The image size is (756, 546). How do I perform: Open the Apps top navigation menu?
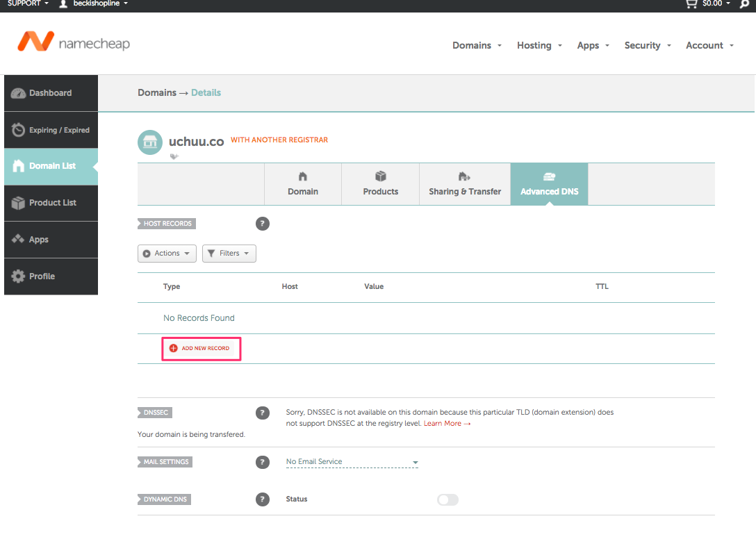pos(593,45)
